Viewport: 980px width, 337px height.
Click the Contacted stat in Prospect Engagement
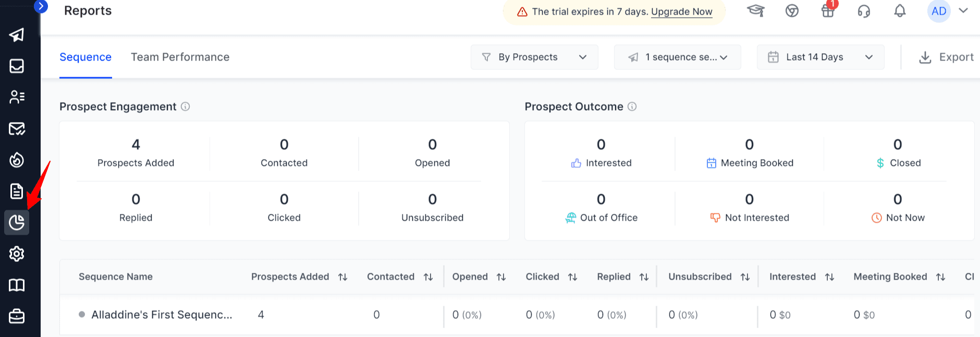(x=284, y=152)
